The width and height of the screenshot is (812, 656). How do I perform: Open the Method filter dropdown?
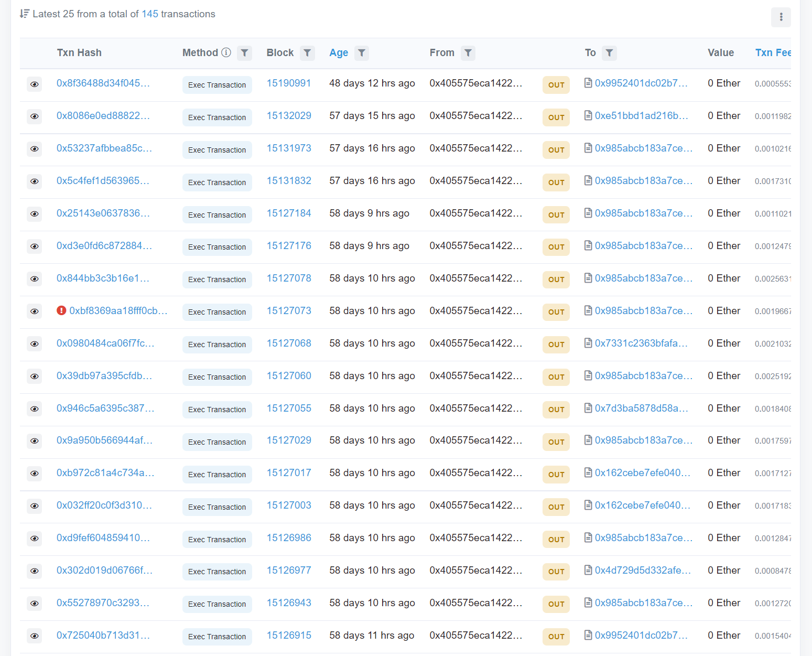(x=244, y=52)
